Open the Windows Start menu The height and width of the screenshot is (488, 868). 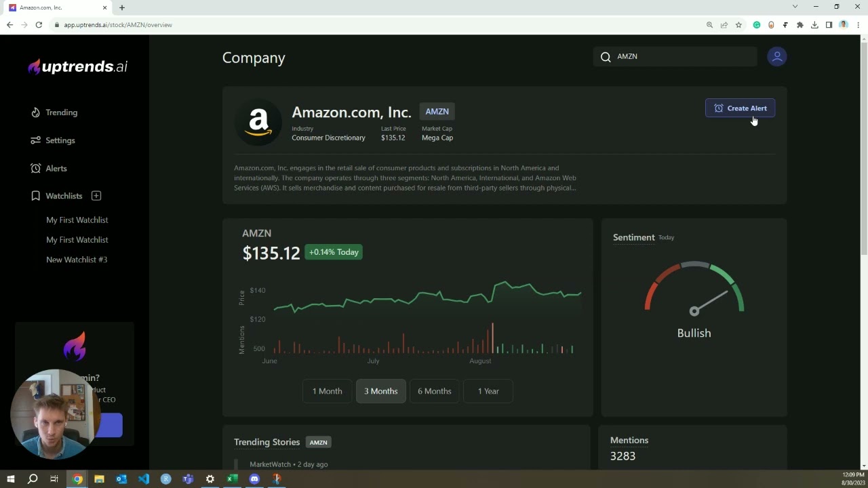(10, 479)
